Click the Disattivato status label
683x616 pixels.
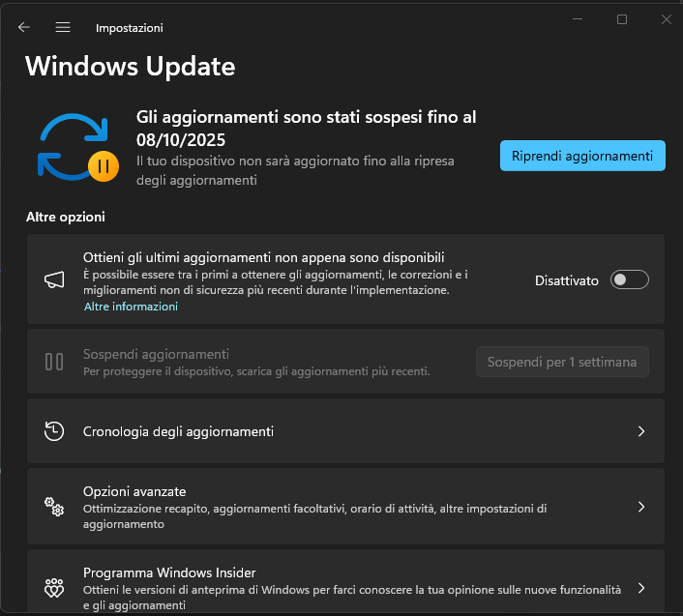point(567,280)
